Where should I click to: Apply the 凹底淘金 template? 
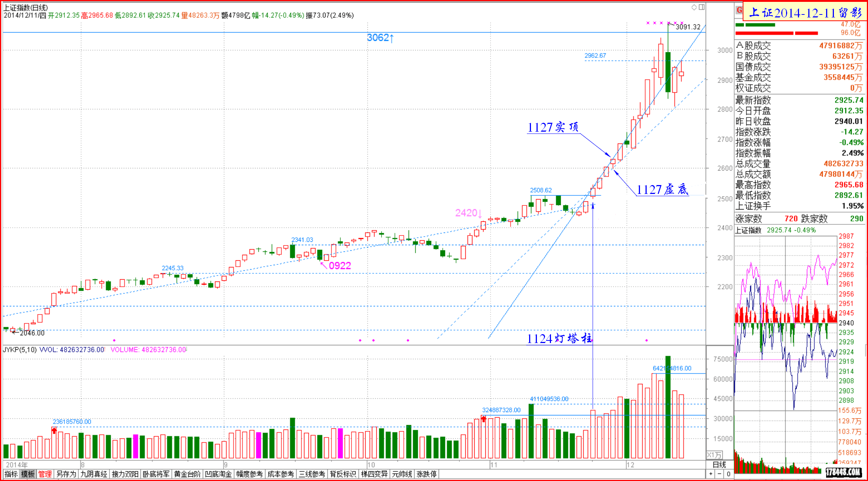(218, 474)
